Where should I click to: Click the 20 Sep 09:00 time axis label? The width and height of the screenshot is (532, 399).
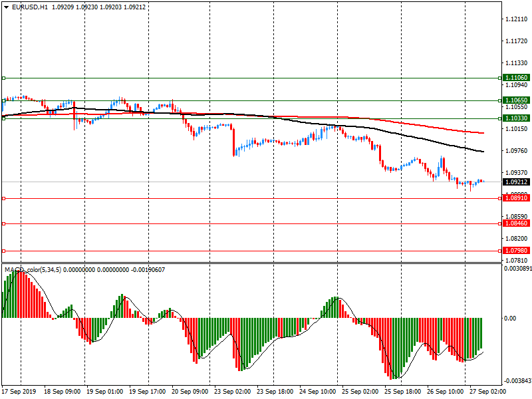190,392
